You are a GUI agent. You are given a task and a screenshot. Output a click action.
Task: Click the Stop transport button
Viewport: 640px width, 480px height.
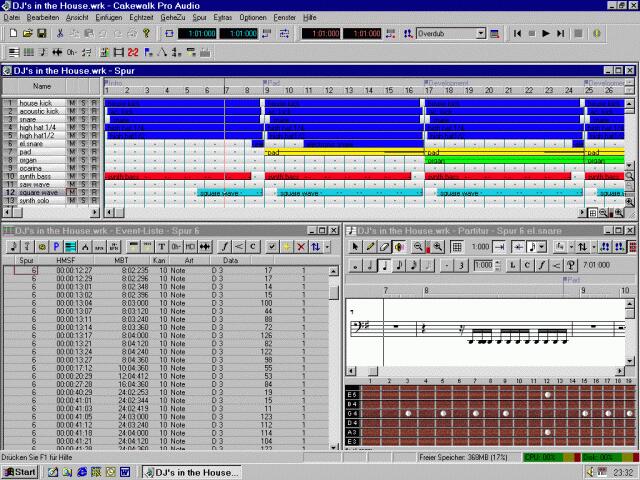coord(531,33)
